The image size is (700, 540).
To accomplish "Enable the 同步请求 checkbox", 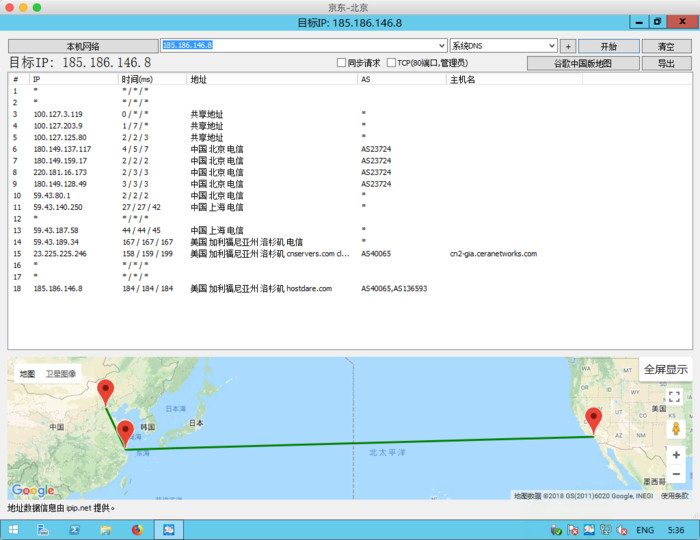I will [x=342, y=63].
